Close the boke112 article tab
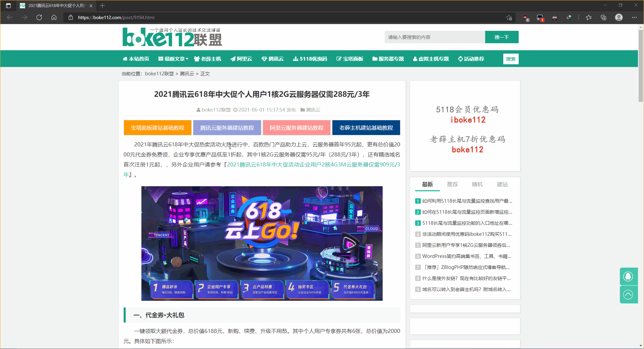Screen dimensions: 644x349 coord(91,6)
